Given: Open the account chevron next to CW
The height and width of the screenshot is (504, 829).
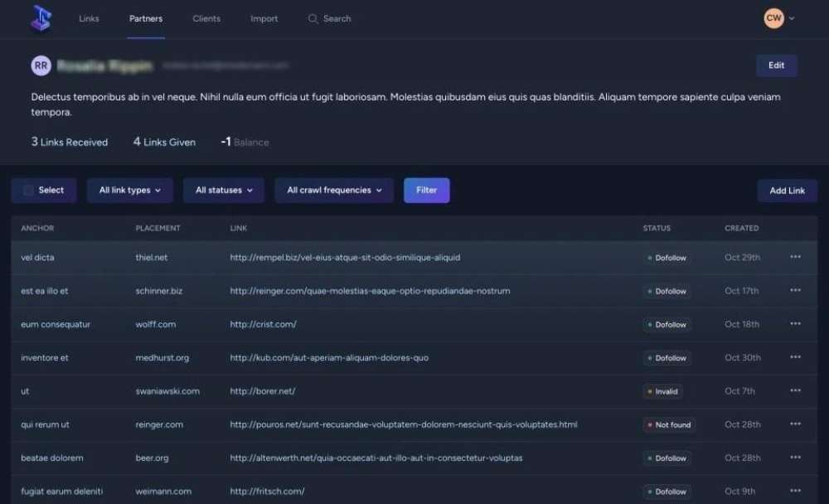Looking at the screenshot, I should pos(793,17).
